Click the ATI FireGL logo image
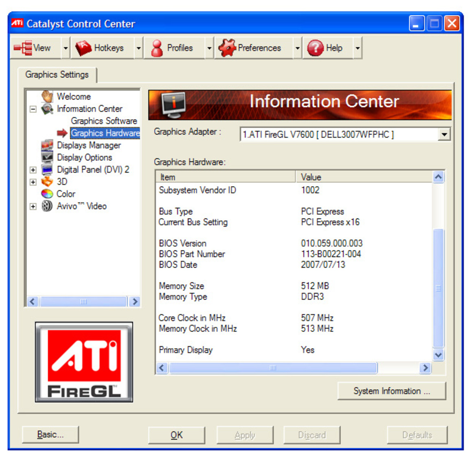Image resolution: width=476 pixels, height=461 pixels. (84, 362)
